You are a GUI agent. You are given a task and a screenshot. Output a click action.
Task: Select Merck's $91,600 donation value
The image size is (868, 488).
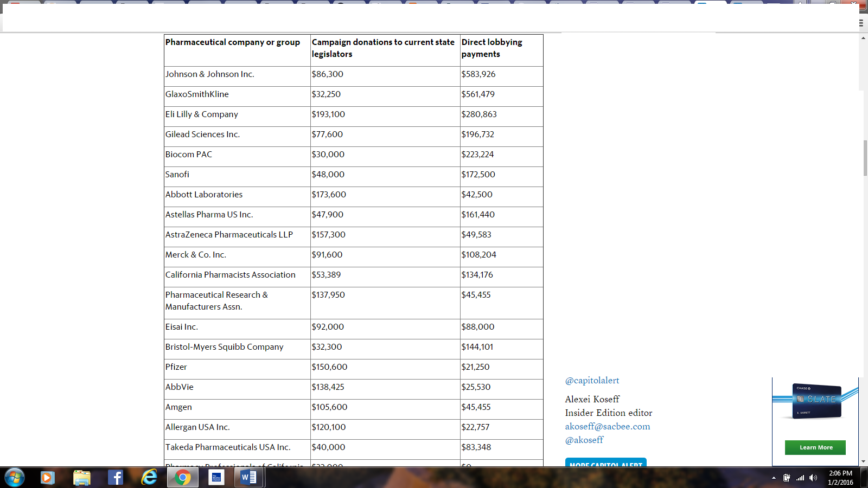[327, 255]
